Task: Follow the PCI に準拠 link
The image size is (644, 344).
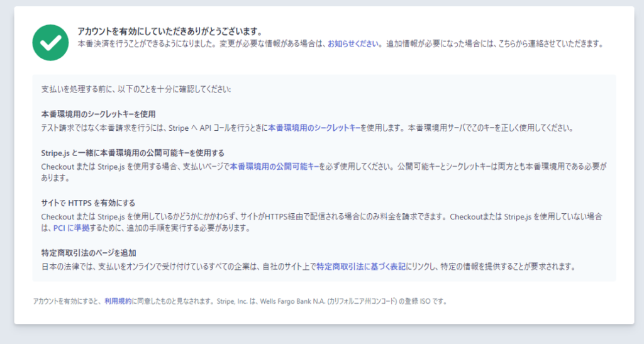Action: [x=72, y=228]
